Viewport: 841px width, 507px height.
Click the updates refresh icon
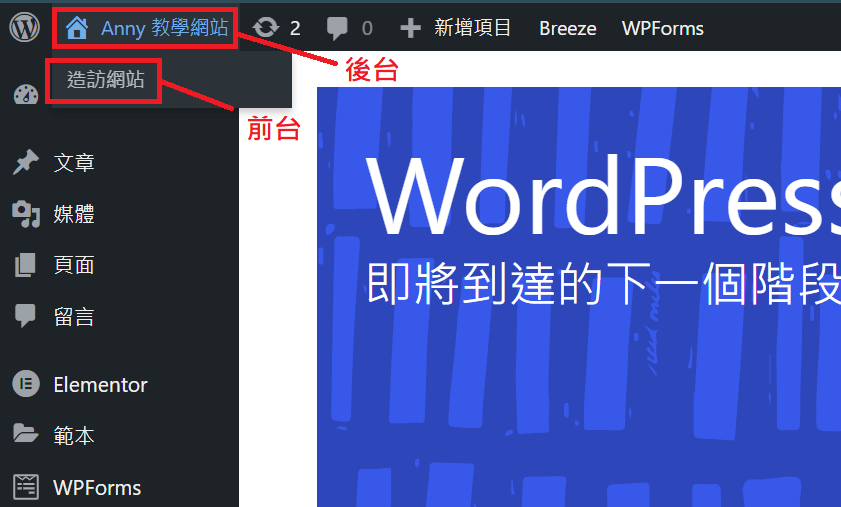[x=266, y=28]
